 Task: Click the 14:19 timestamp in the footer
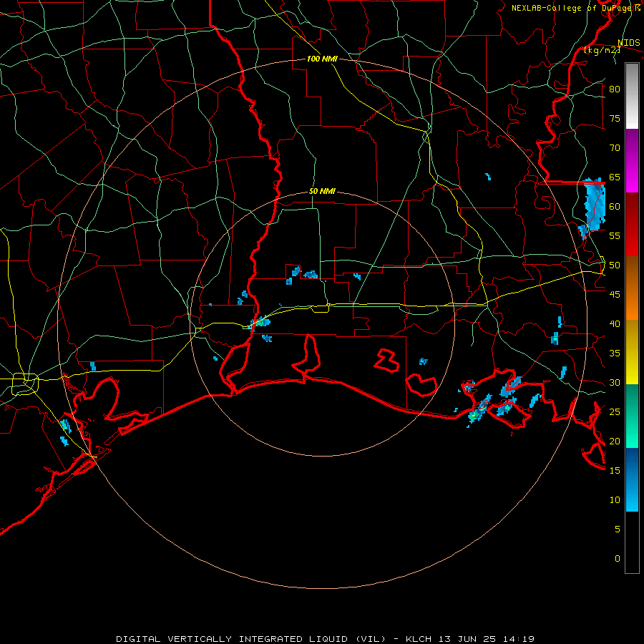click(x=519, y=639)
